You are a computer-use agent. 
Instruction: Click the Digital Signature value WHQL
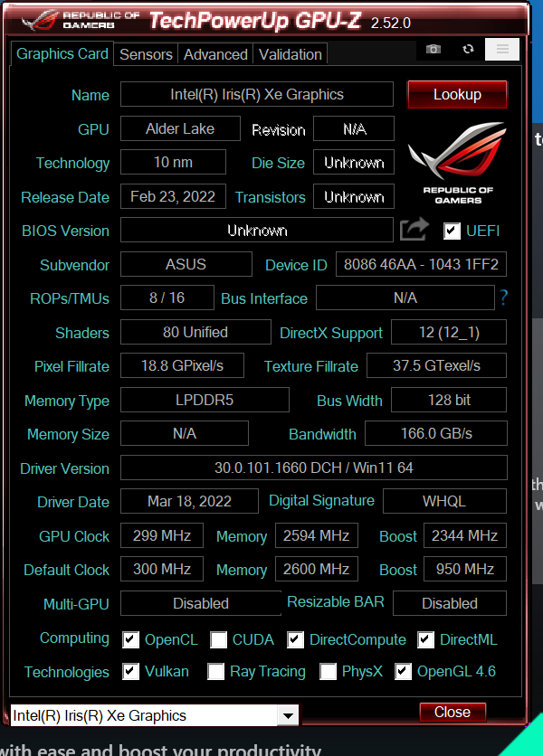(x=444, y=501)
